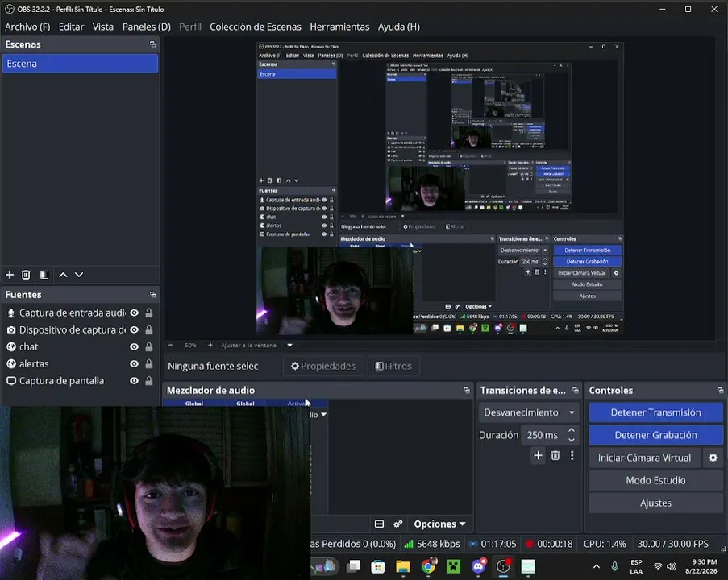
Task: Select the Escena scene item
Action: point(80,64)
